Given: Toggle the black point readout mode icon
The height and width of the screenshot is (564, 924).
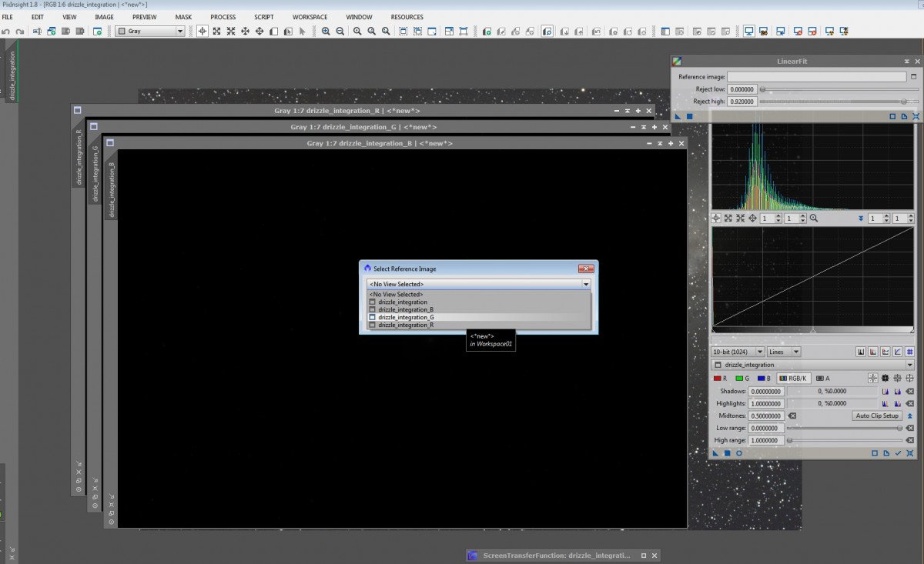Looking at the screenshot, I should click(x=885, y=378).
